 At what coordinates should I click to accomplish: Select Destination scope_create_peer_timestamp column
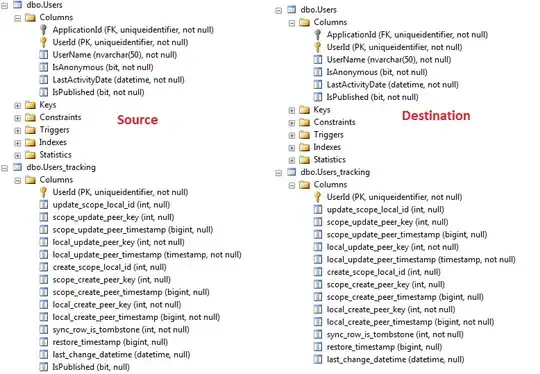coord(405,297)
